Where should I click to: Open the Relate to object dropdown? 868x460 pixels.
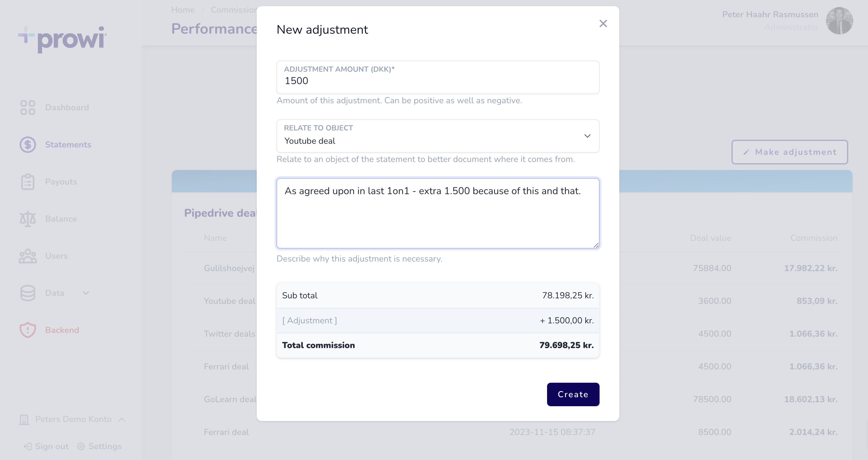pos(588,136)
